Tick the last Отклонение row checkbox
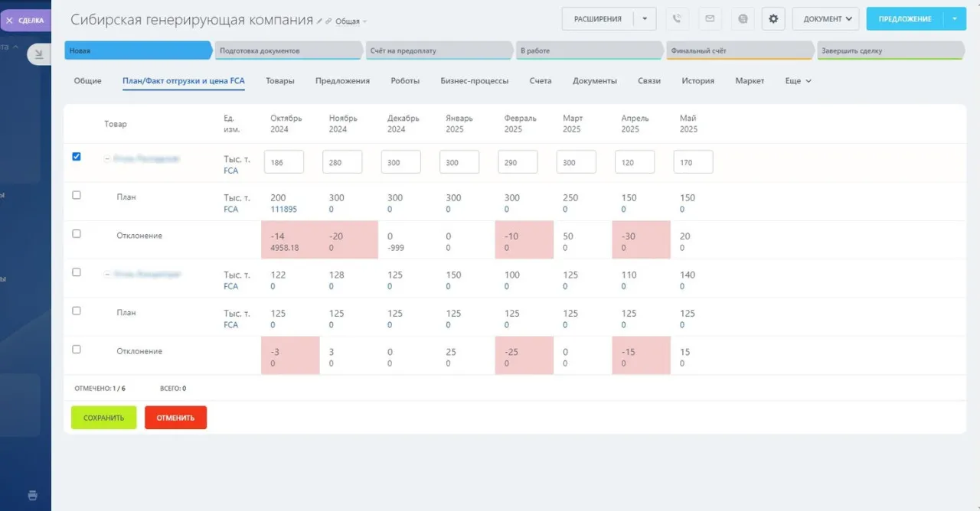This screenshot has width=980, height=511. 77,349
